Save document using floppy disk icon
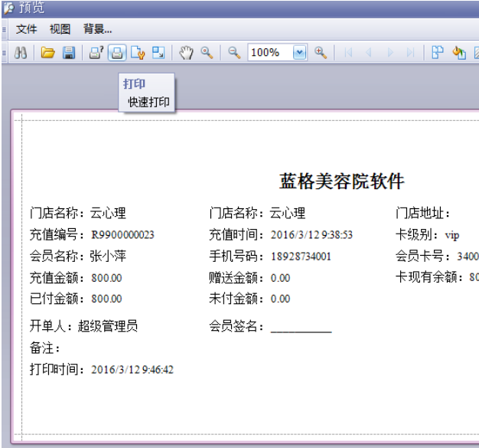 (68, 53)
